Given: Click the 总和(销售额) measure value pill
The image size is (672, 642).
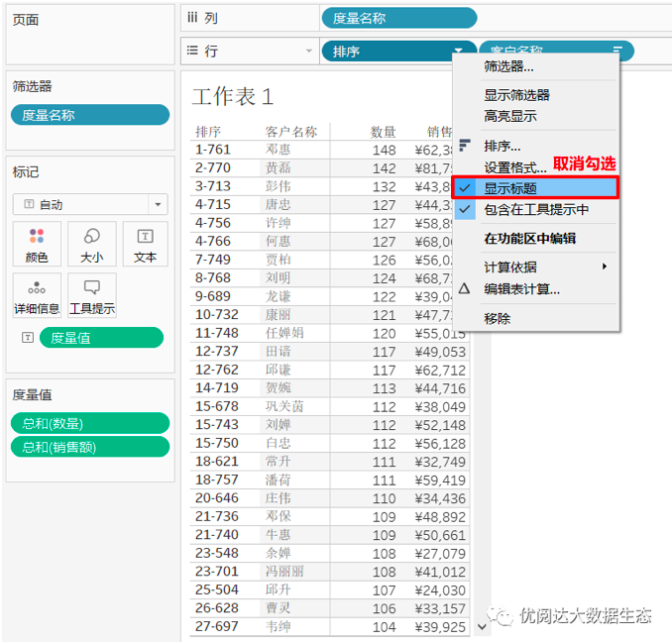Looking at the screenshot, I should coord(89,446).
